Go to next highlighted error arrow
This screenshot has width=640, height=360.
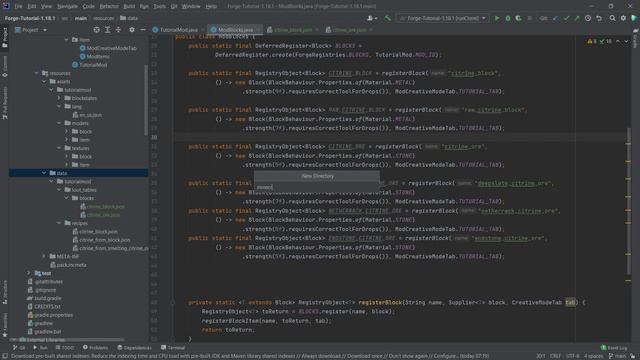[x=626, y=41]
